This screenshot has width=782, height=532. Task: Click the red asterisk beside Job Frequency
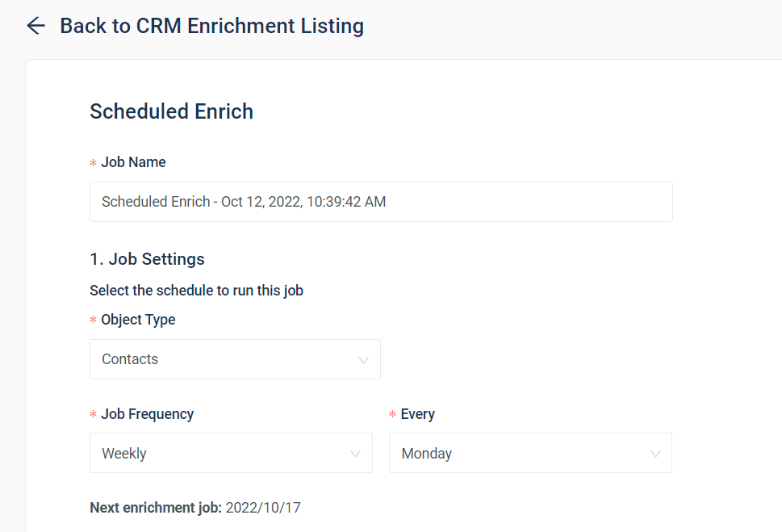93,415
